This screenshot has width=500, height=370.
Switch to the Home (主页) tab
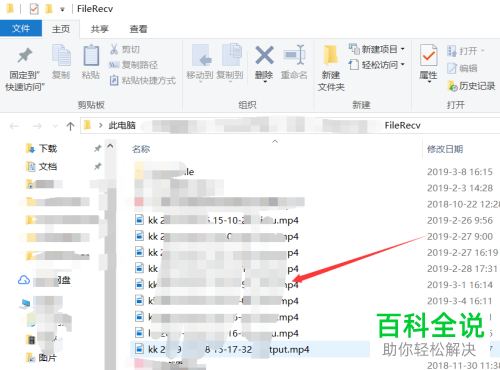coord(61,29)
